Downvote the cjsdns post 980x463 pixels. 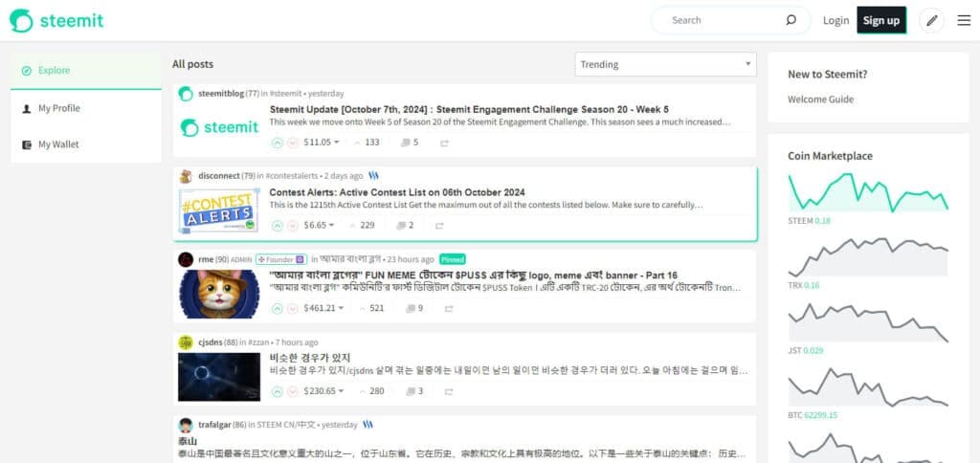click(x=293, y=391)
